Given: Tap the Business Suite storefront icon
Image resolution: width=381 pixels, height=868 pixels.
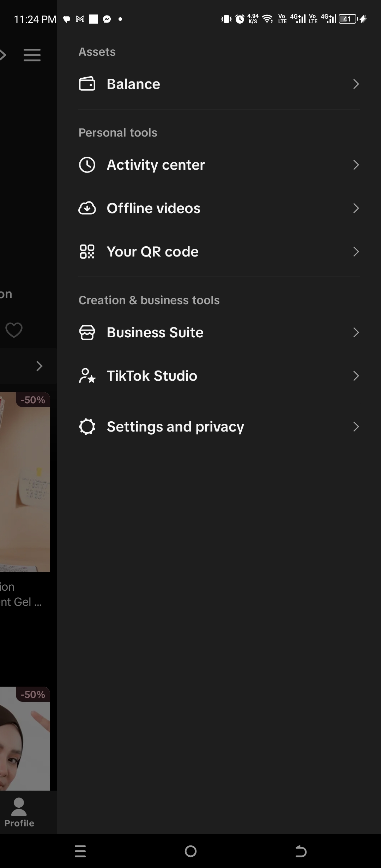Looking at the screenshot, I should (x=87, y=332).
